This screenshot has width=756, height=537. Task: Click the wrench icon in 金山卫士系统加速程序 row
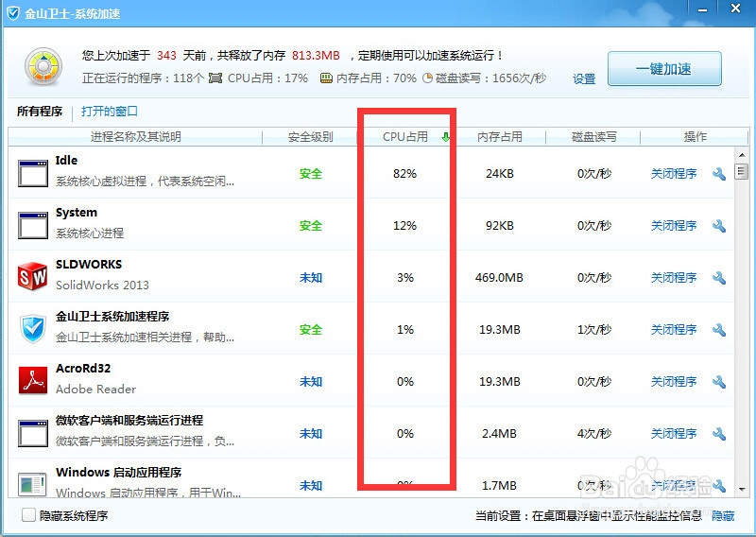[719, 330]
